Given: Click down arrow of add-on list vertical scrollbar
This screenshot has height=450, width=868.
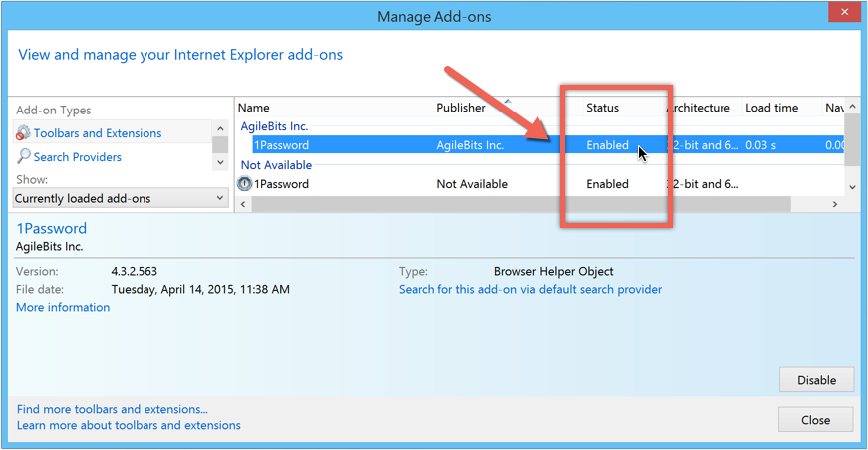Looking at the screenshot, I should (852, 187).
